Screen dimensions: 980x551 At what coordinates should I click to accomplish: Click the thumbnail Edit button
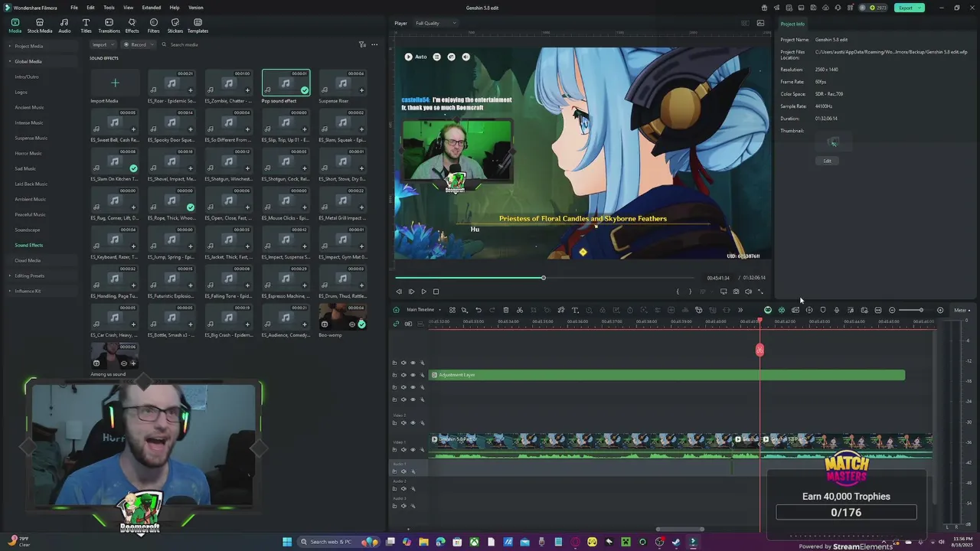pos(827,161)
